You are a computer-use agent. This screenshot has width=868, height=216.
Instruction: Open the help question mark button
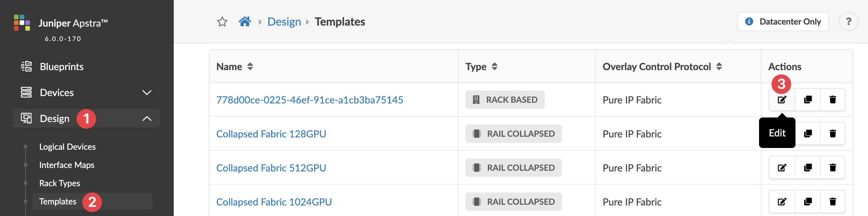848,22
